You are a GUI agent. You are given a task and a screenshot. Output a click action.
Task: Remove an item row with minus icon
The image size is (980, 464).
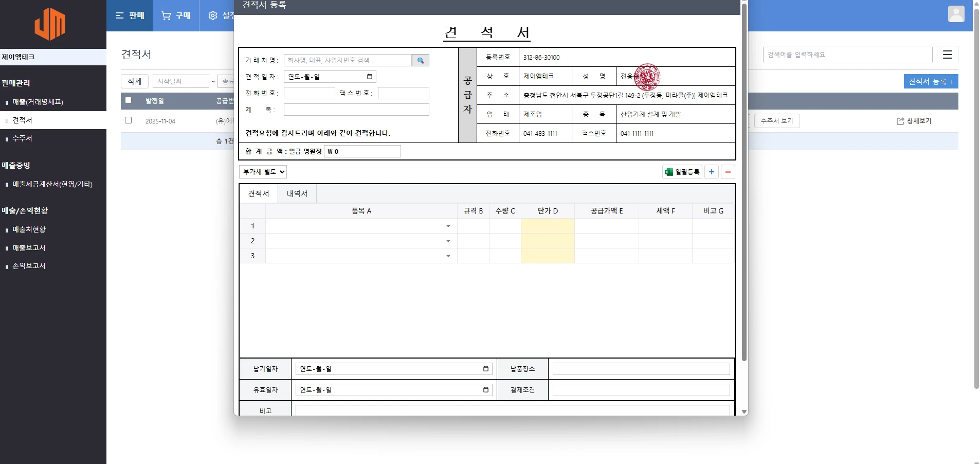point(728,172)
